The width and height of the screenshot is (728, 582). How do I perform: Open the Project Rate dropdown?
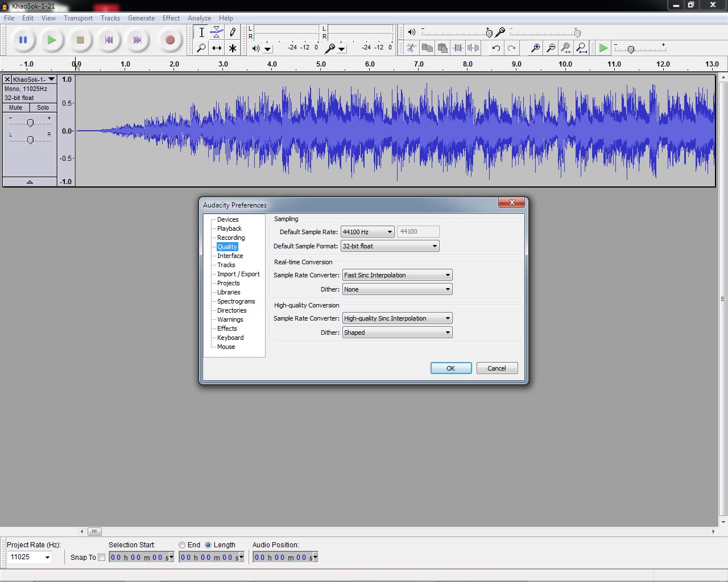(48, 558)
